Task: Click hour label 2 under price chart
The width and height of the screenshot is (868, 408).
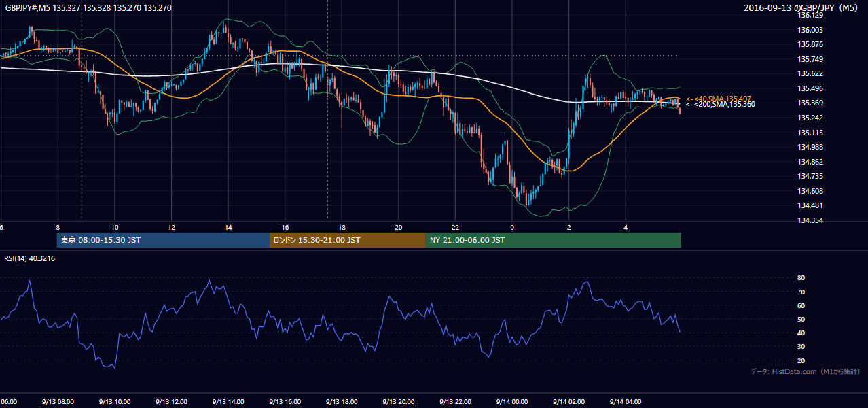Action: pos(569,228)
